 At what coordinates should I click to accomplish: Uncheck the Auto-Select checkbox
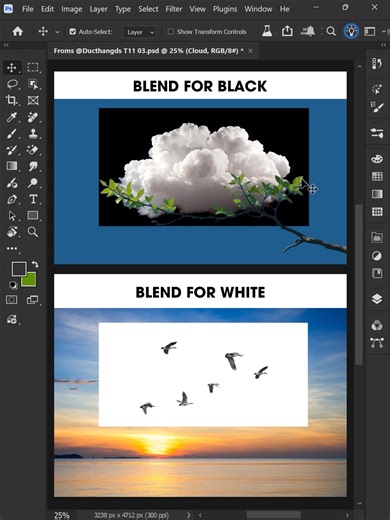point(73,32)
